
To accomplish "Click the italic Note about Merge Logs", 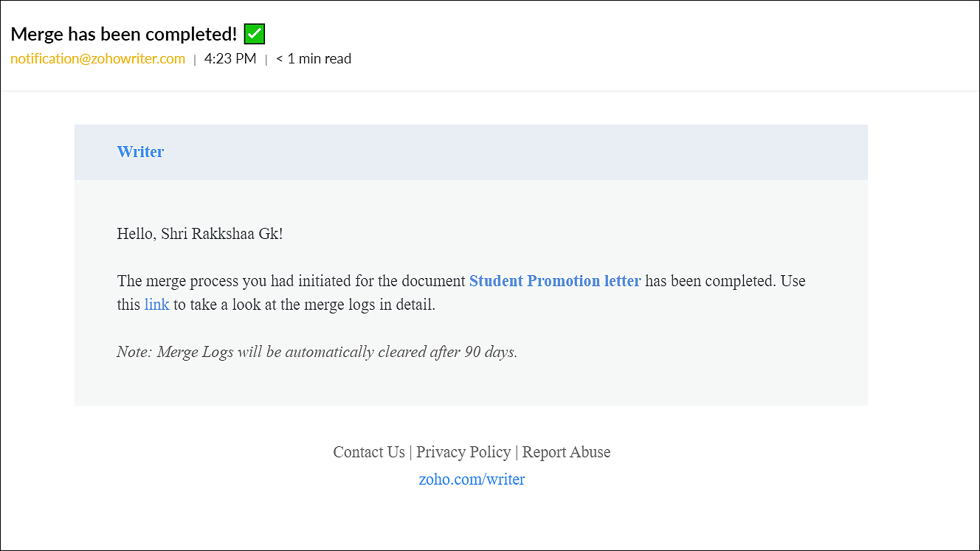I will pyautogui.click(x=317, y=352).
